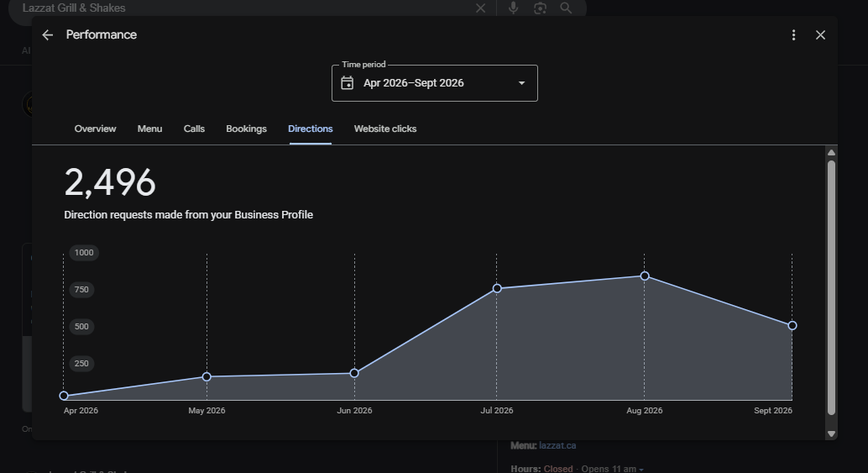Click the vertical scrollbar thumb
868x473 pixels.
tap(831, 286)
